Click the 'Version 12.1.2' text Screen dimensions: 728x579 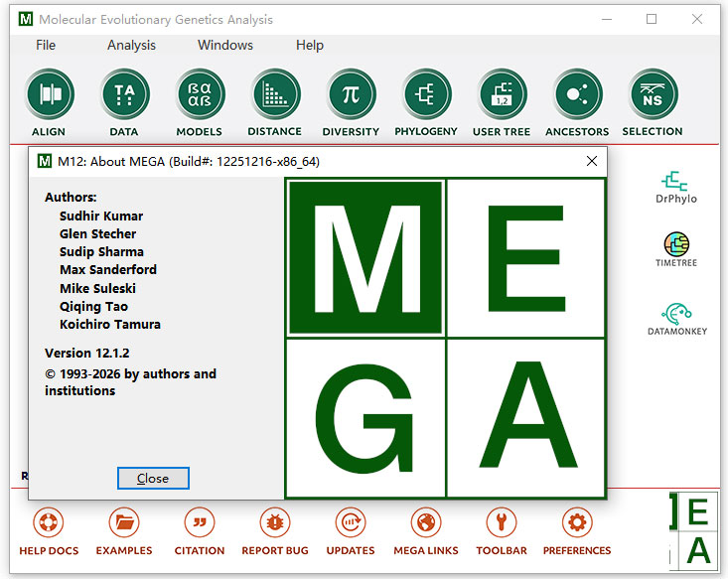tap(86, 353)
